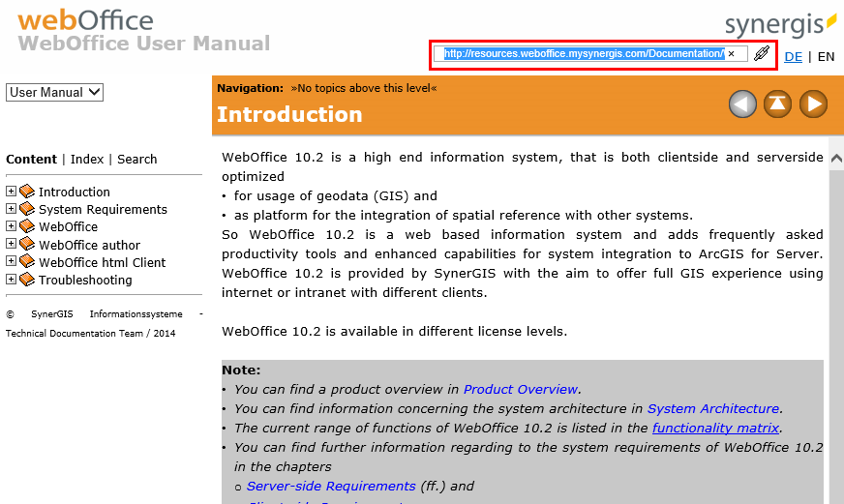
Task: Click the 'WebOffice User Manual' title
Action: tap(143, 44)
